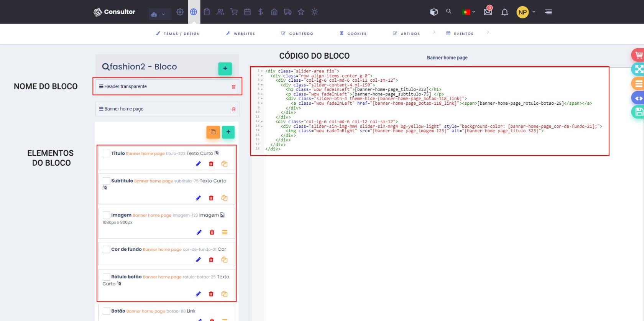This screenshot has width=644, height=321.
Task: Open the settings gear module in top bar
Action: point(180,12)
